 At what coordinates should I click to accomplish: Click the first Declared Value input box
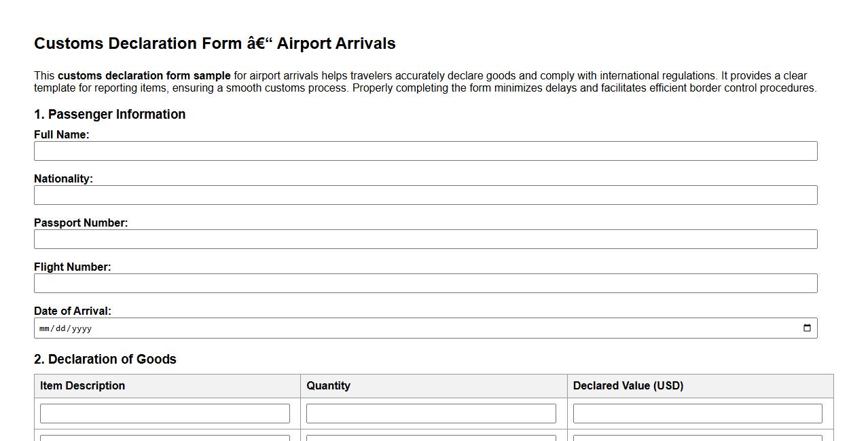coord(697,413)
